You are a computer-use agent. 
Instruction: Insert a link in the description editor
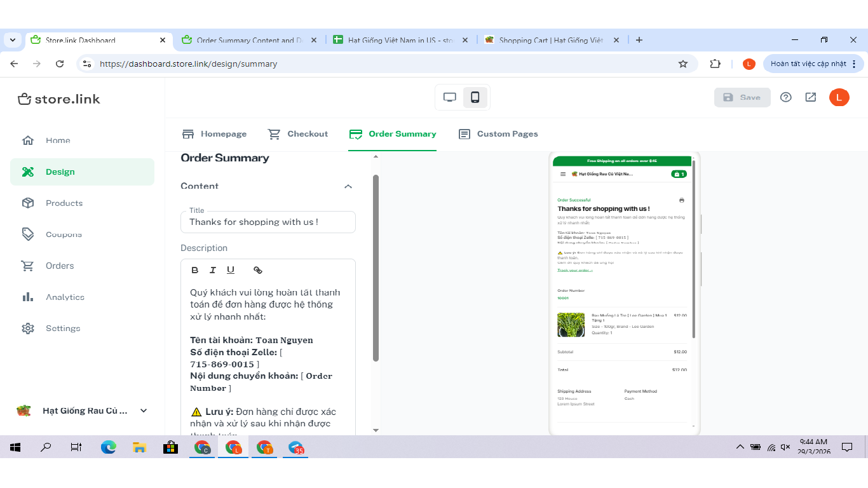point(257,270)
